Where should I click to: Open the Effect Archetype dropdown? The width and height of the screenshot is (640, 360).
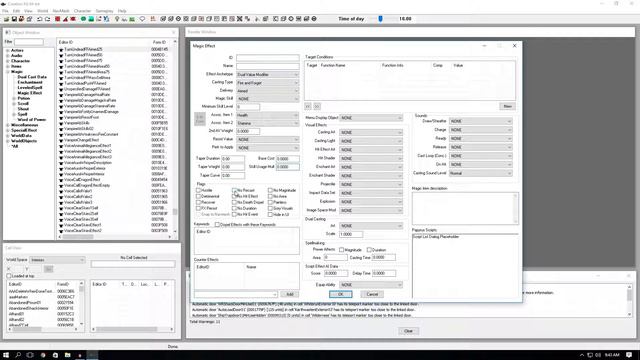coord(267,75)
